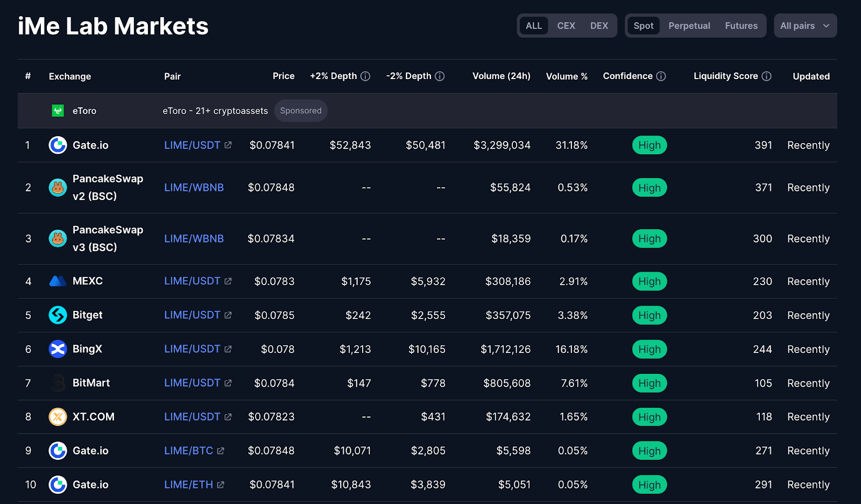
Task: Click Liquidity Score info icon
Action: pos(766,76)
